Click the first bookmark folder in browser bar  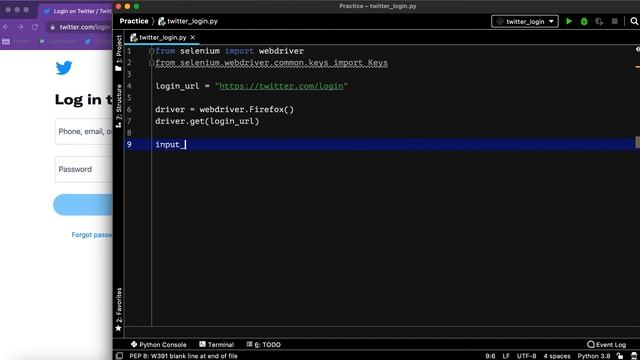(6, 42)
